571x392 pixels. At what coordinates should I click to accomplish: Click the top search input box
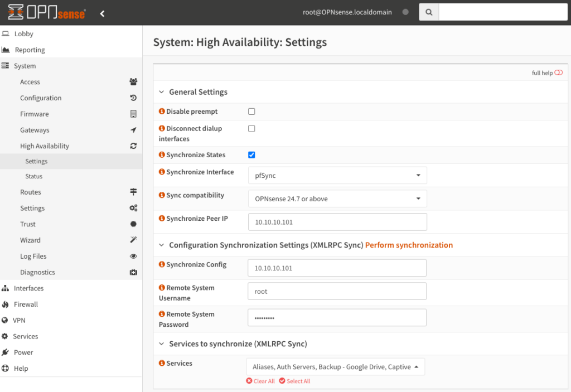click(503, 12)
